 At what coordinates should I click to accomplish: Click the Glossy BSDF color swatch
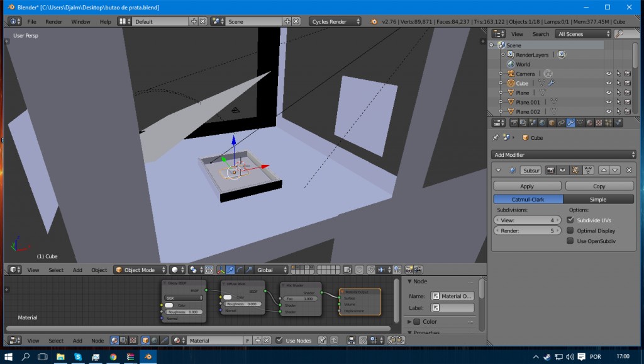click(x=169, y=305)
